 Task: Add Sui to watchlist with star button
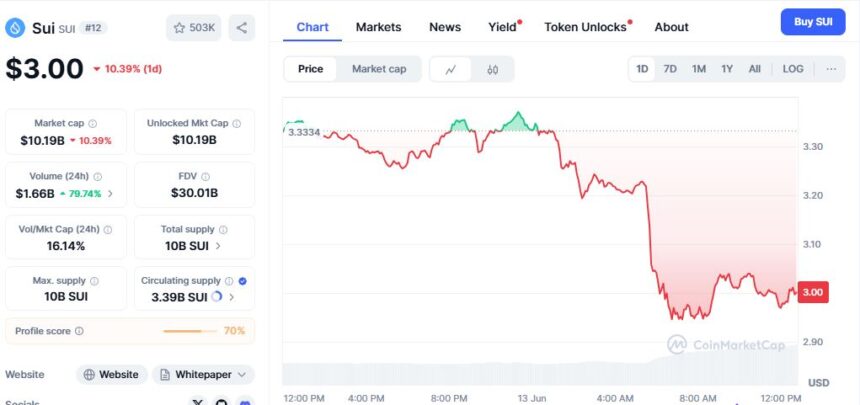(x=194, y=28)
